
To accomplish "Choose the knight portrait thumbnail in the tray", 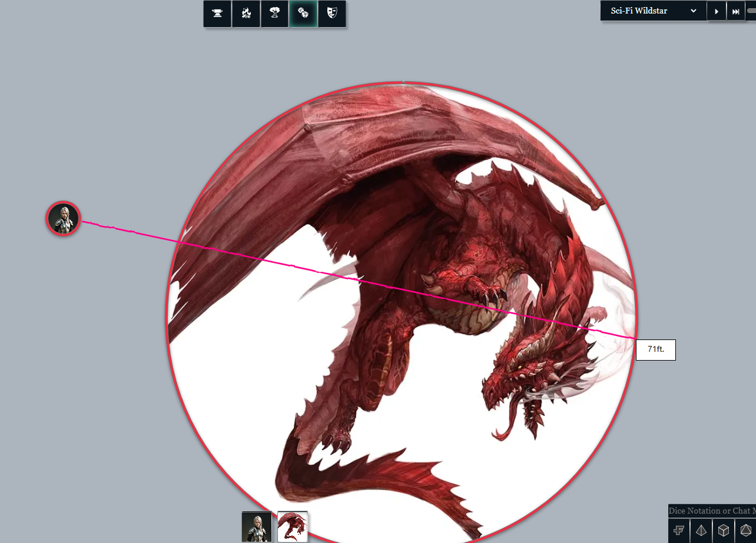I will 257,527.
